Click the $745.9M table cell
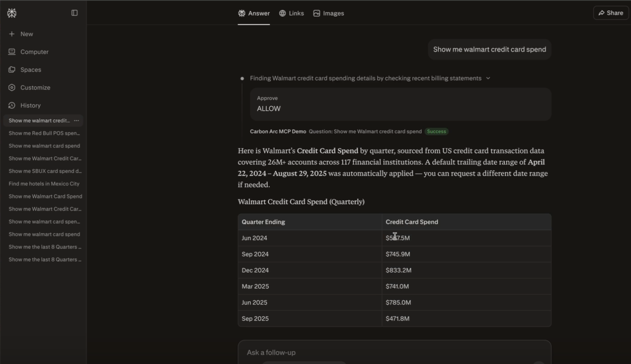 pos(466,254)
